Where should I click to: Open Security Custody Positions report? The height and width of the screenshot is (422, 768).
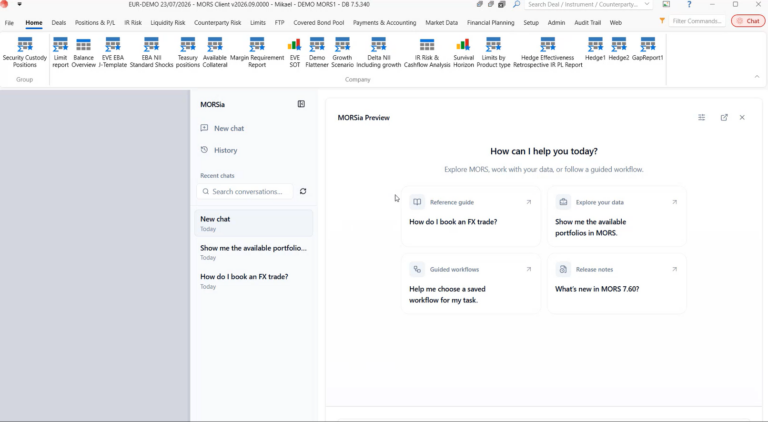(x=24, y=52)
